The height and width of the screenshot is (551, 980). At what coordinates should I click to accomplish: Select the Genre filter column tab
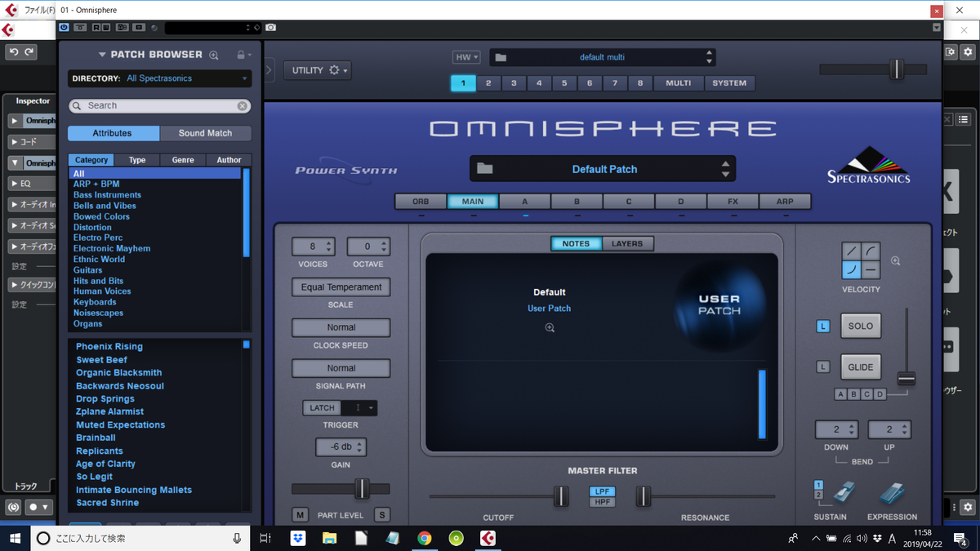(x=183, y=160)
